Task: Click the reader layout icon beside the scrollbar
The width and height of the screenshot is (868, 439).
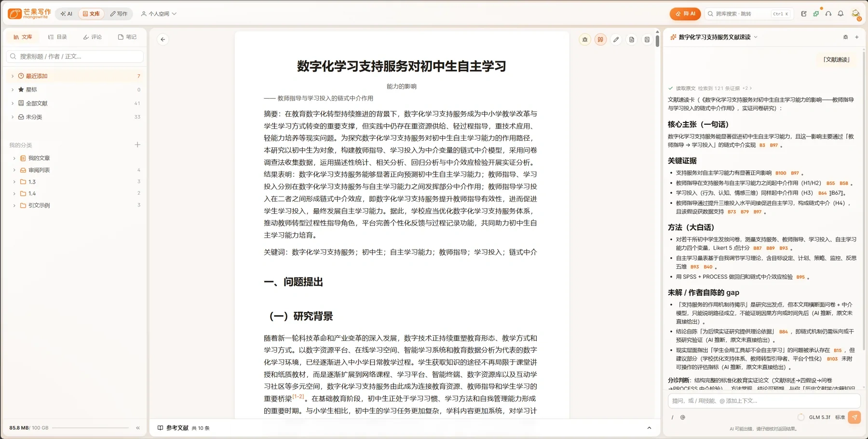Action: (647, 40)
